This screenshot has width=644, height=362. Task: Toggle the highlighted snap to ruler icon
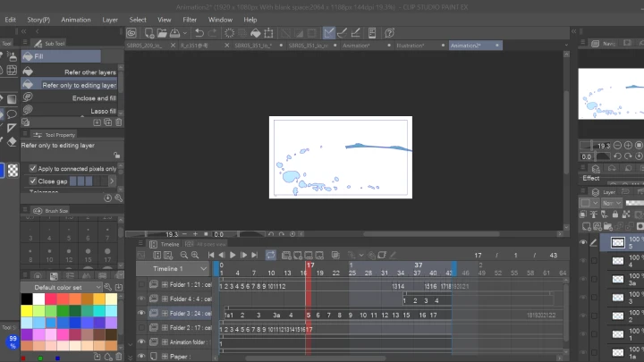point(328,33)
